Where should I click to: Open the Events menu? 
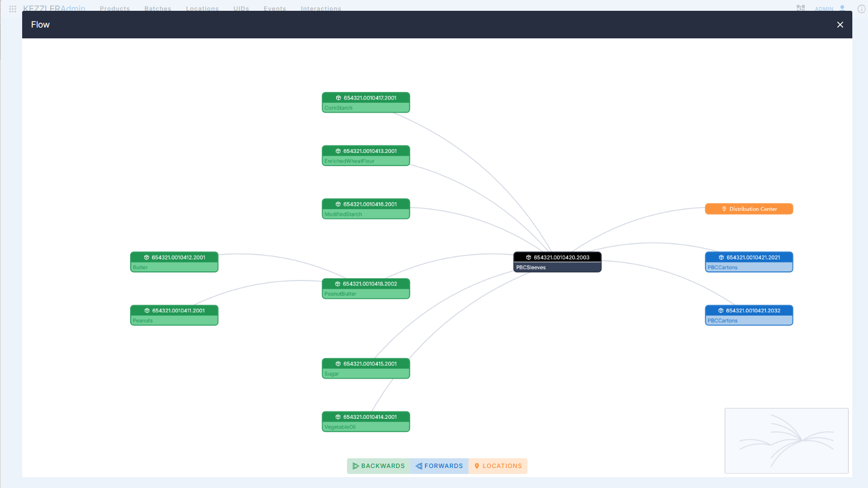tap(275, 9)
